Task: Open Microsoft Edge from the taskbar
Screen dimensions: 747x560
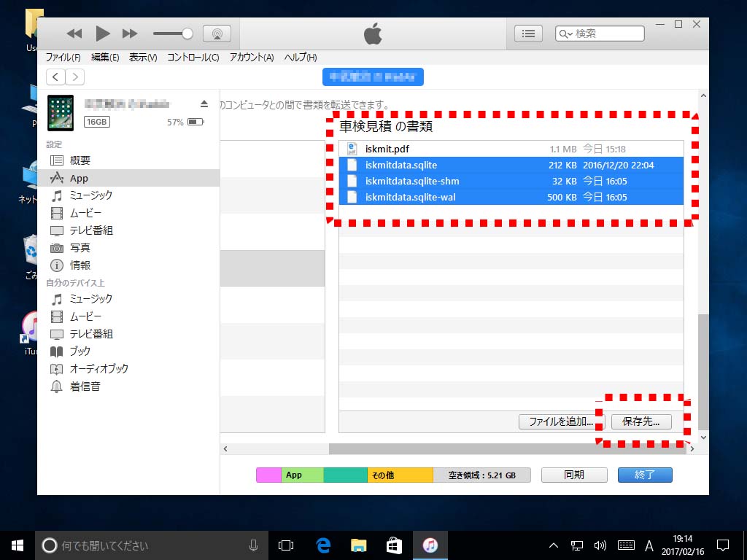Action: pos(323,545)
